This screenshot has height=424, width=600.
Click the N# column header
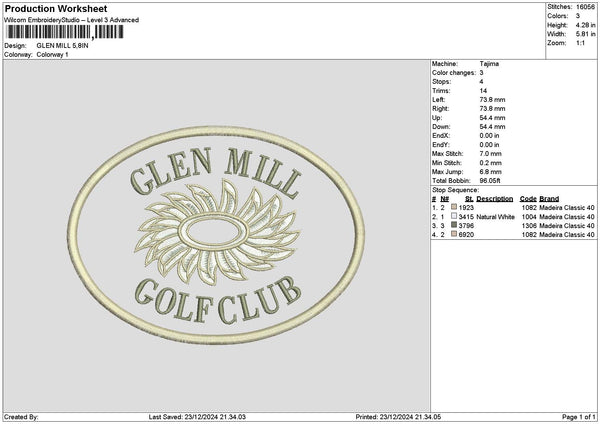coord(445,199)
